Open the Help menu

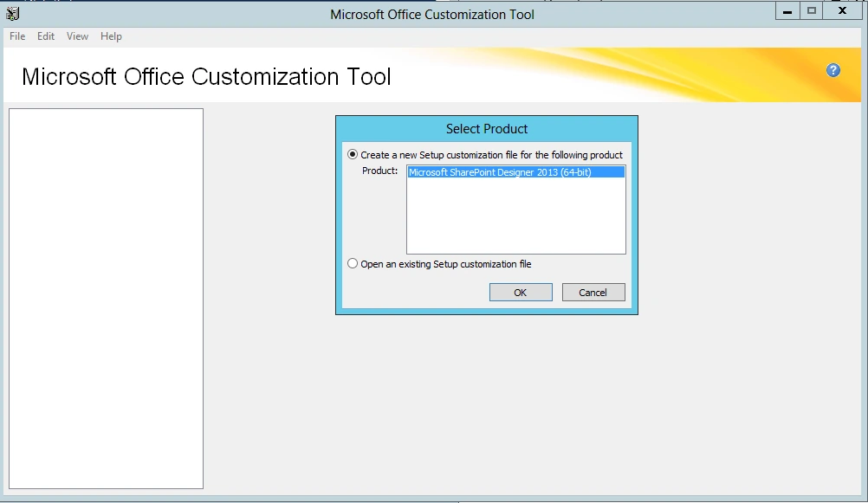[x=111, y=36]
